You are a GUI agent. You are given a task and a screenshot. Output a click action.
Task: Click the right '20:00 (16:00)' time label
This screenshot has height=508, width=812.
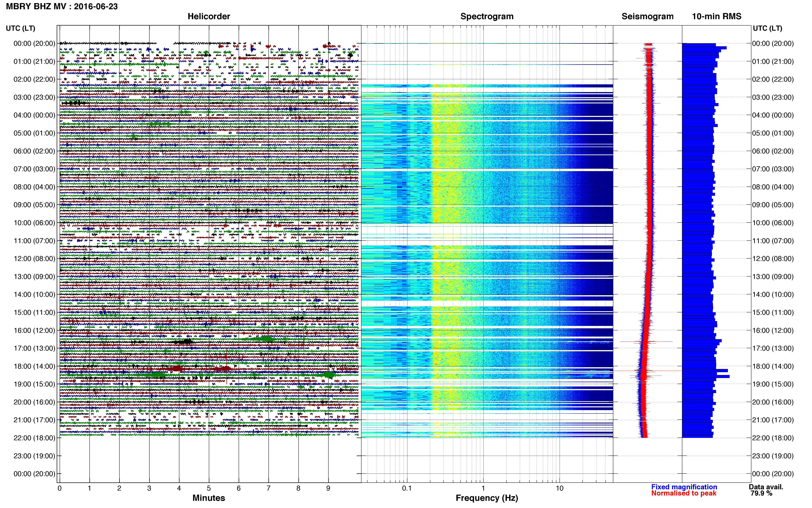[773, 402]
